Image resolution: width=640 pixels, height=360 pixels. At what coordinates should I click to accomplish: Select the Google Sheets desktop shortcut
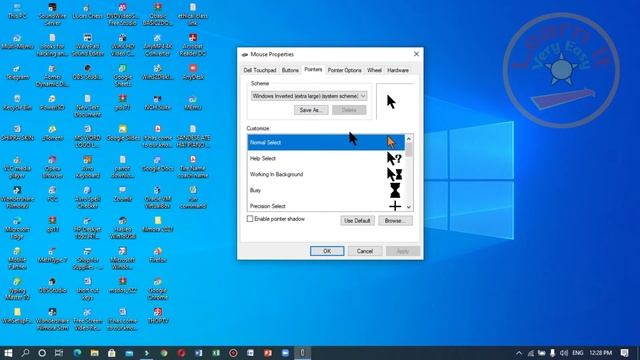[x=122, y=76]
